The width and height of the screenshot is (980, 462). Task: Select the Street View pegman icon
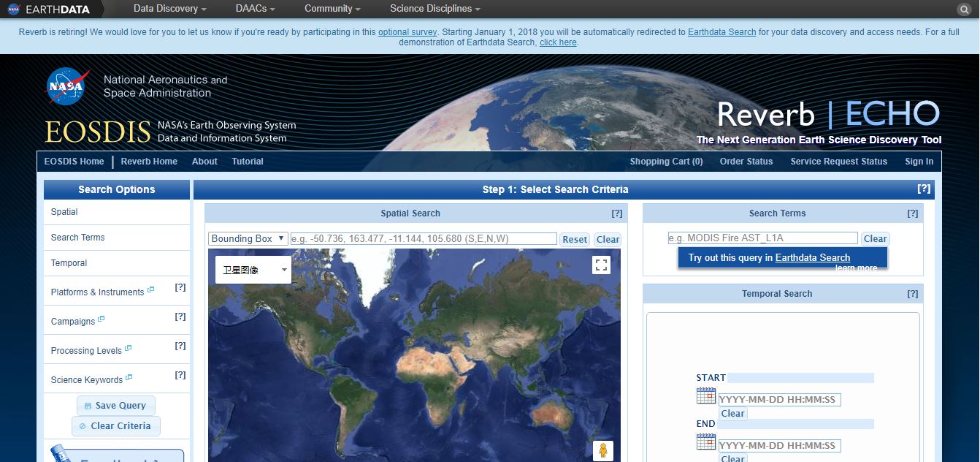(x=602, y=450)
